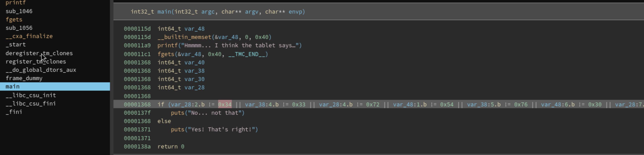Click the highlighted main function entry
Image resolution: width=644 pixels, height=155 pixels.
12,86
